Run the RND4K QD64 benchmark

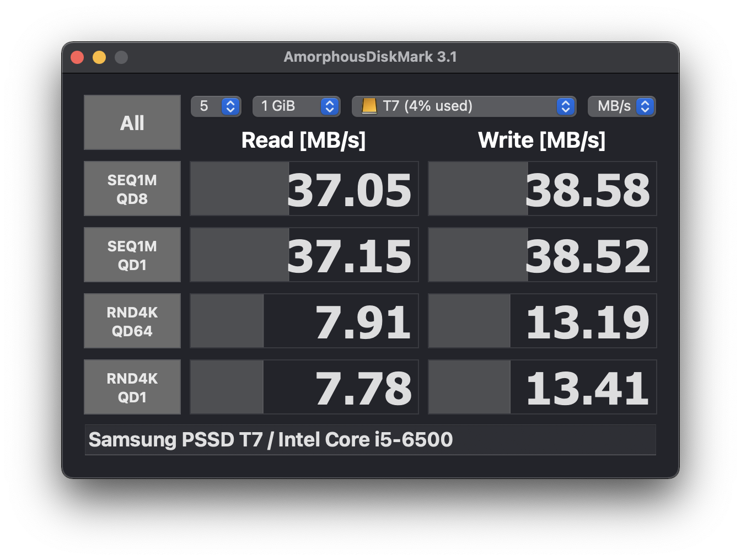[132, 321]
